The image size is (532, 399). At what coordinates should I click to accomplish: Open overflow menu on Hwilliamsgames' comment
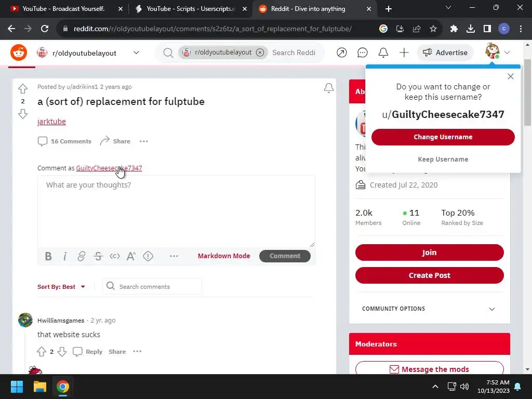coord(137,352)
